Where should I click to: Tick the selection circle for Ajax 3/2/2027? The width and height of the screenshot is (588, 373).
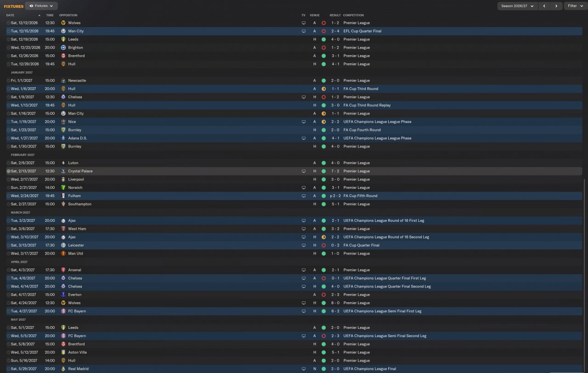pos(8,220)
